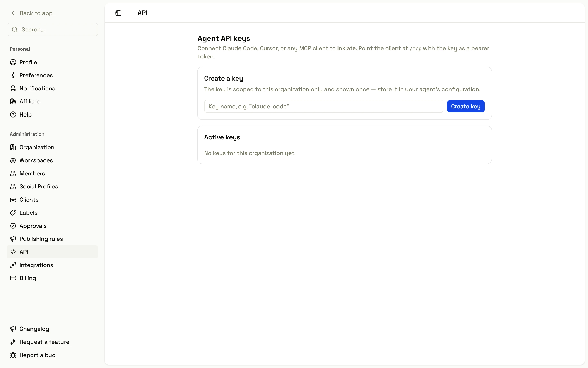Click the Preferences sliders icon
The width and height of the screenshot is (588, 368).
(x=13, y=75)
